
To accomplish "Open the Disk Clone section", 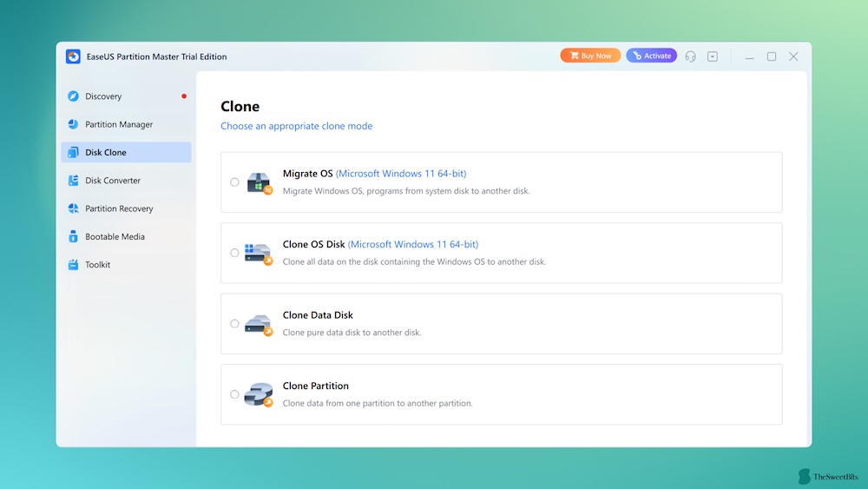I will pyautogui.click(x=126, y=152).
